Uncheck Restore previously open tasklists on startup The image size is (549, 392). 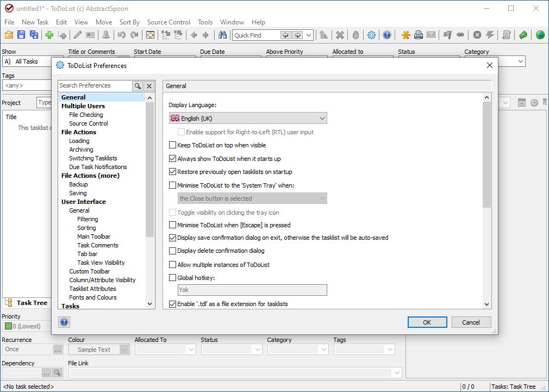pyautogui.click(x=172, y=172)
